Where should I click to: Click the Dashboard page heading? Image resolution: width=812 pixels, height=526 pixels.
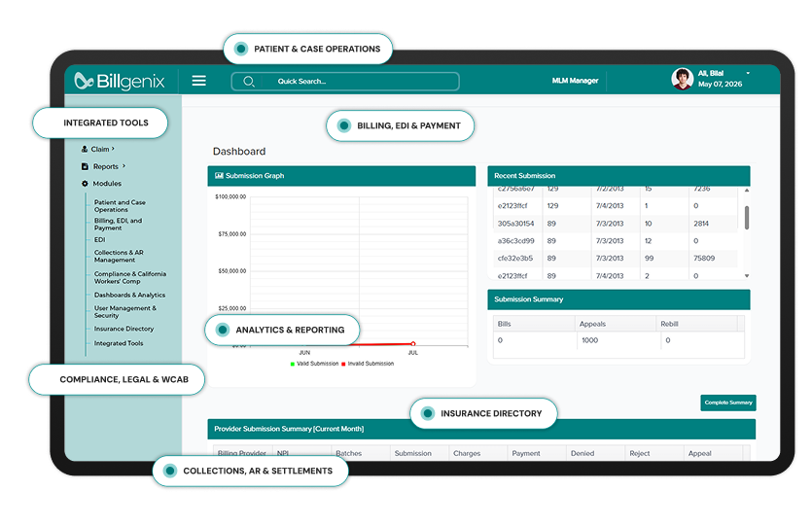pyautogui.click(x=239, y=151)
